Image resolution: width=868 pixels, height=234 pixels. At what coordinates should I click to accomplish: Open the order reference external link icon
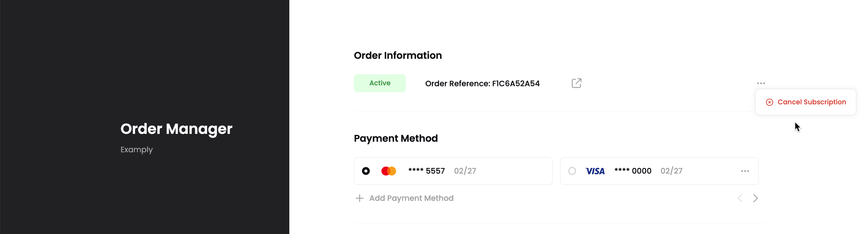coord(576,83)
